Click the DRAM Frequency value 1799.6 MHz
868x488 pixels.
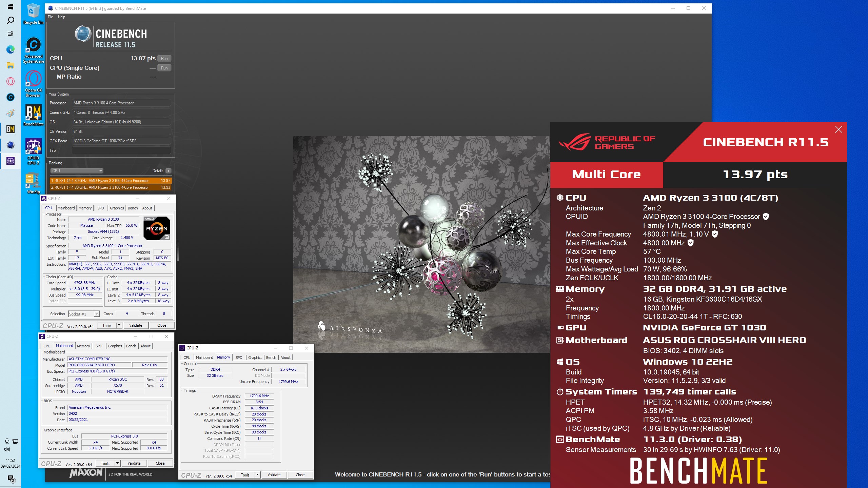click(x=259, y=396)
